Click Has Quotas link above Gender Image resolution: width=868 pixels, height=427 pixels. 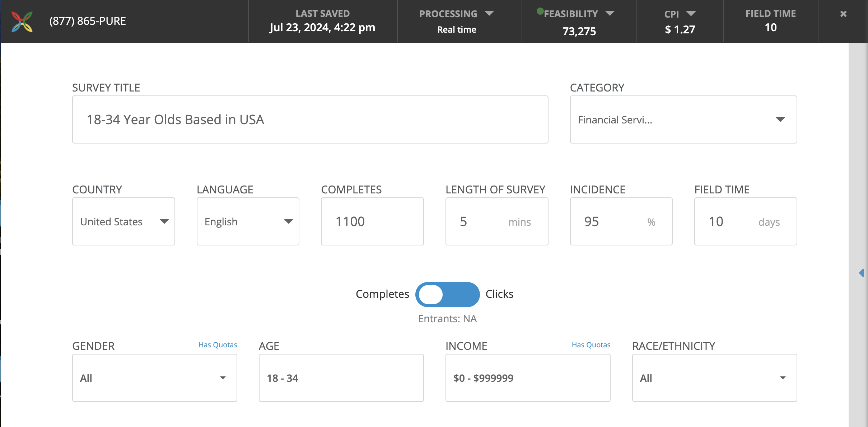click(x=218, y=345)
